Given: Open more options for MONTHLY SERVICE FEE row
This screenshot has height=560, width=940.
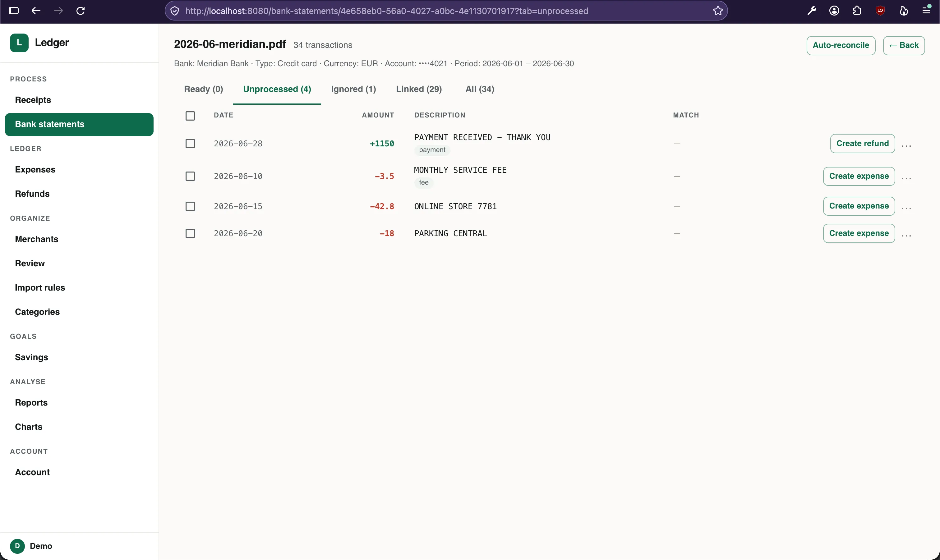Looking at the screenshot, I should [x=906, y=178].
